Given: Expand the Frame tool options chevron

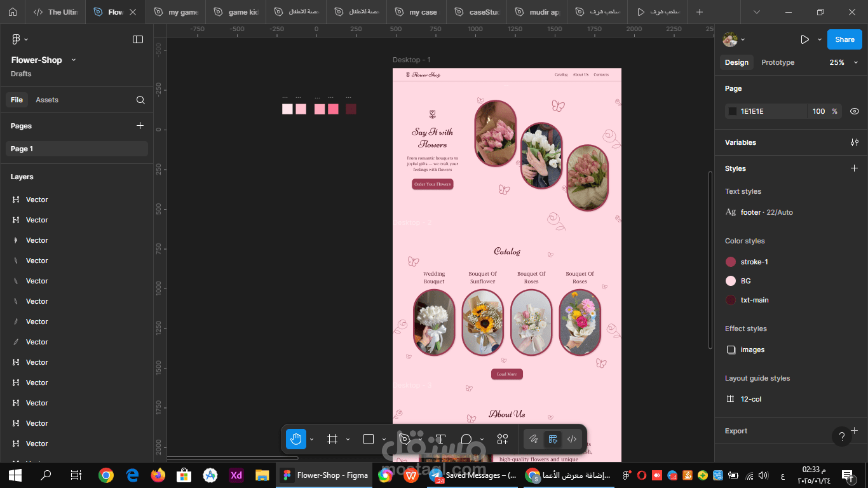Looking at the screenshot, I should pos(348,439).
